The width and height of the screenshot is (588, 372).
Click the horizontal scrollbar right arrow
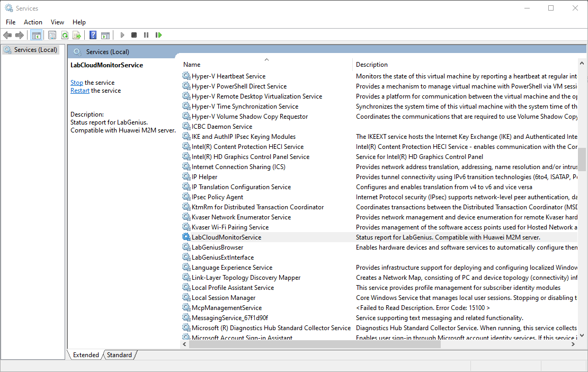tap(573, 344)
